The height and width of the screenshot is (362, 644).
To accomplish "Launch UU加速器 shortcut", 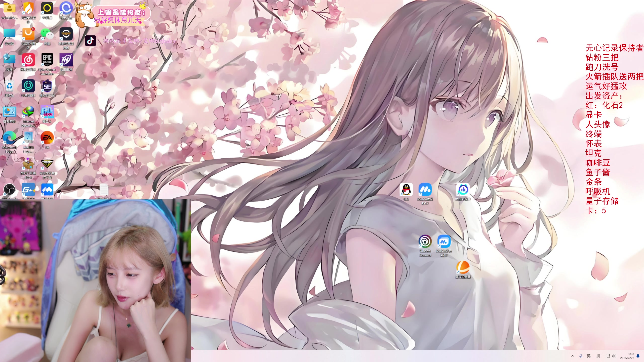I will click(28, 88).
